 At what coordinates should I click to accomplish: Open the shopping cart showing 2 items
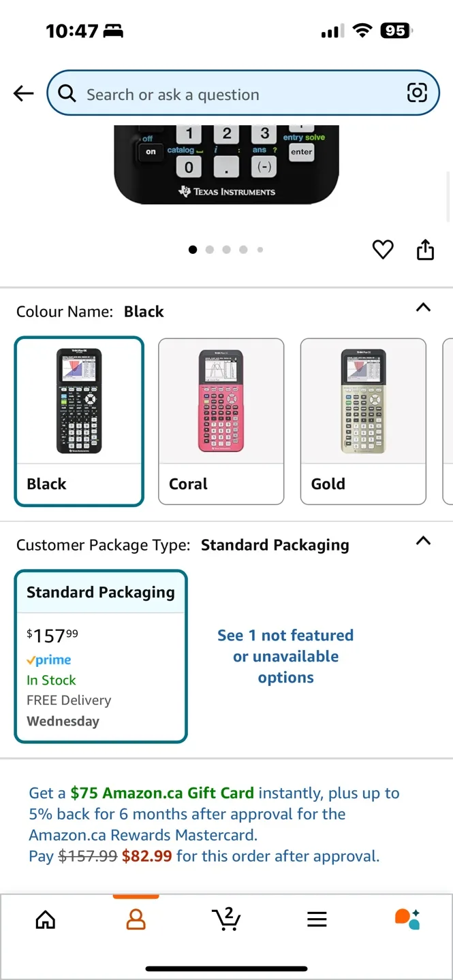(x=226, y=919)
